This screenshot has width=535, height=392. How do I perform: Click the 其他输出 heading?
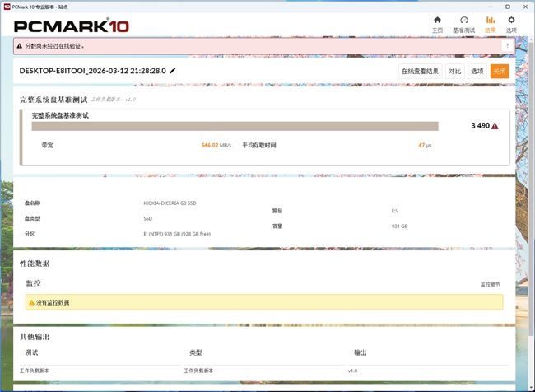(35, 337)
